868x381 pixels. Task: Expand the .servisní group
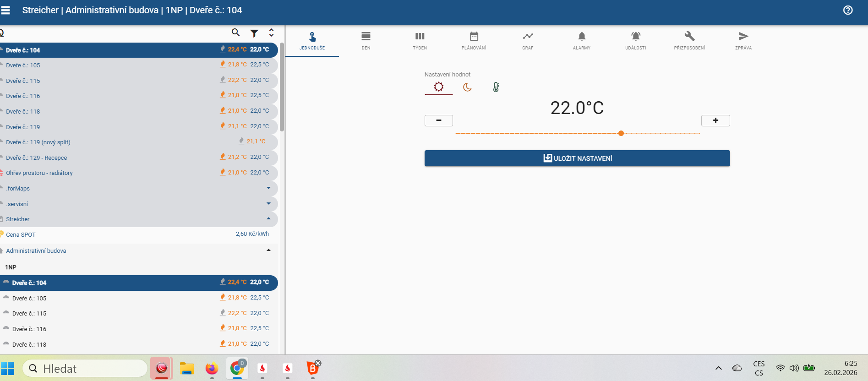[x=268, y=204]
